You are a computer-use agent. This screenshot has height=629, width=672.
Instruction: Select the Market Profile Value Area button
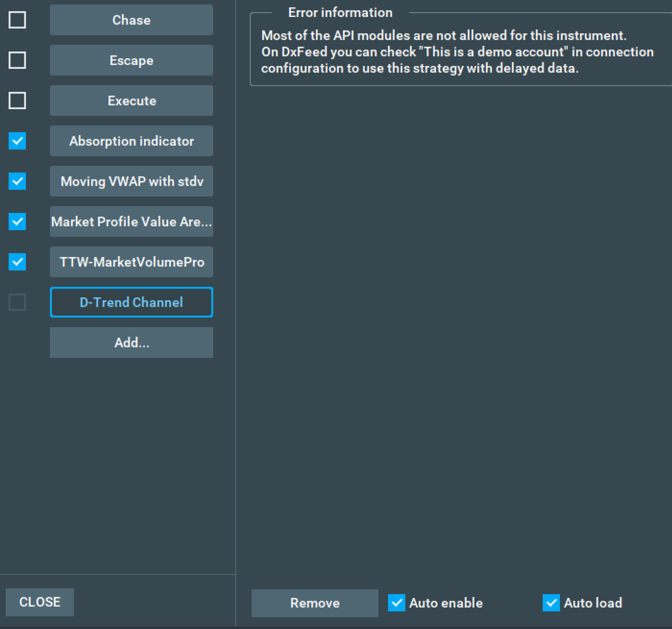(131, 222)
